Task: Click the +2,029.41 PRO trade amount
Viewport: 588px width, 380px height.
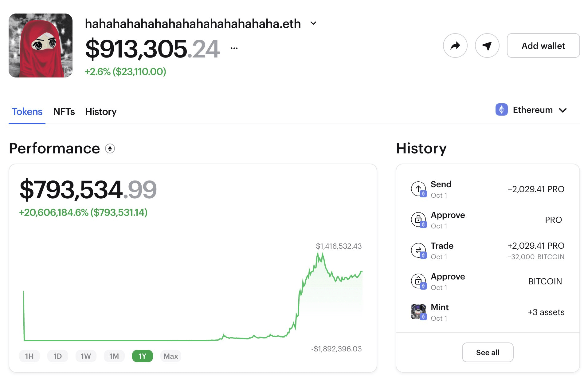Action: click(536, 246)
